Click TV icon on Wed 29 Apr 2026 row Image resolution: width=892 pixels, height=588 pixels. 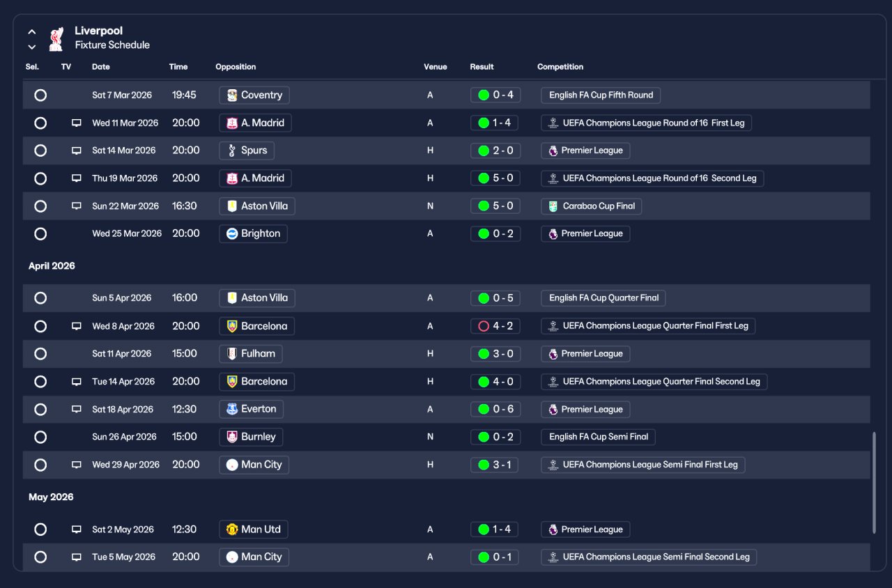77,465
